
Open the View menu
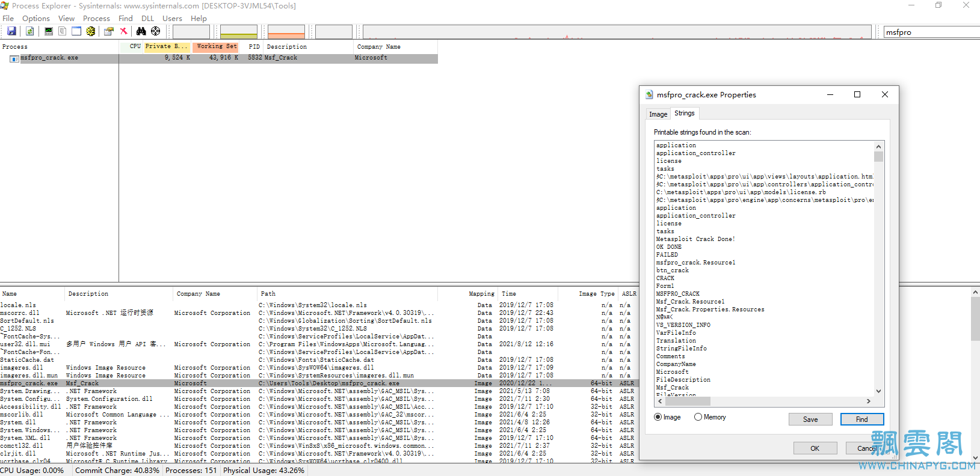coord(67,19)
